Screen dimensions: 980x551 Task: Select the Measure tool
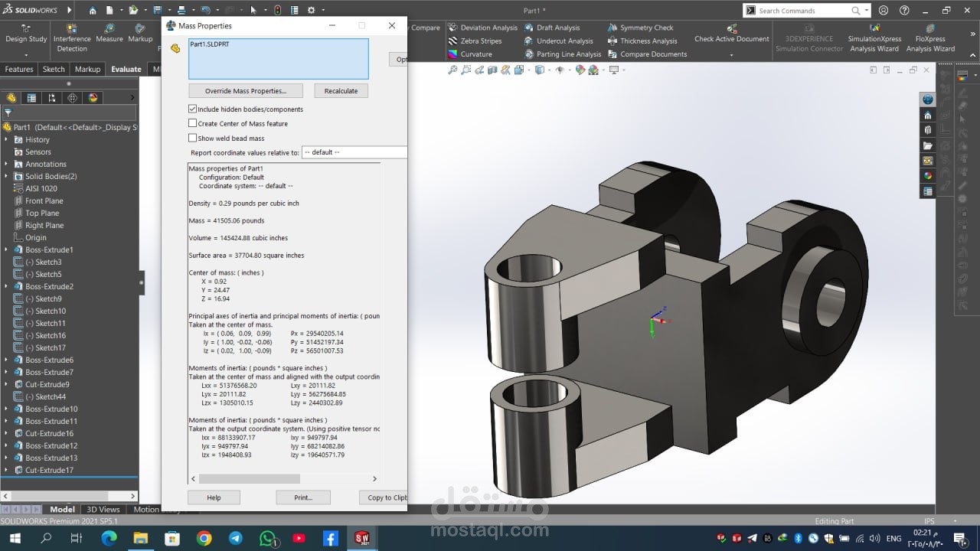click(x=109, y=34)
